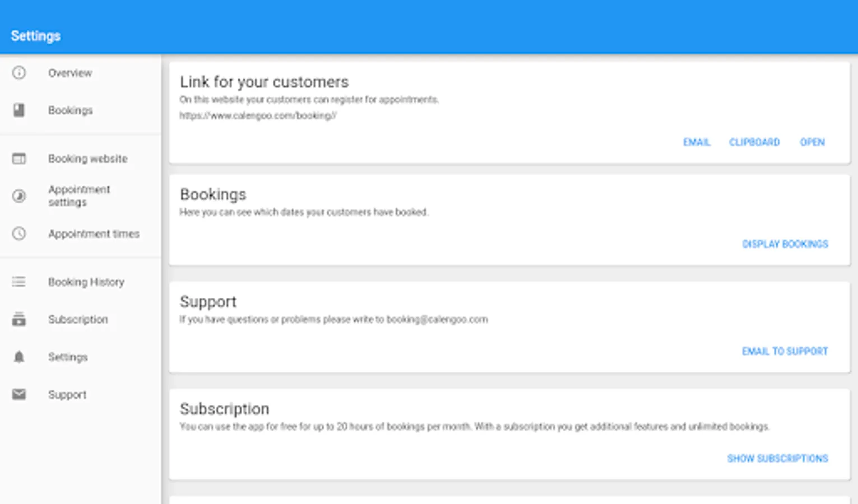Click the Booking History list icon
Image resolution: width=858 pixels, height=504 pixels.
click(x=19, y=282)
